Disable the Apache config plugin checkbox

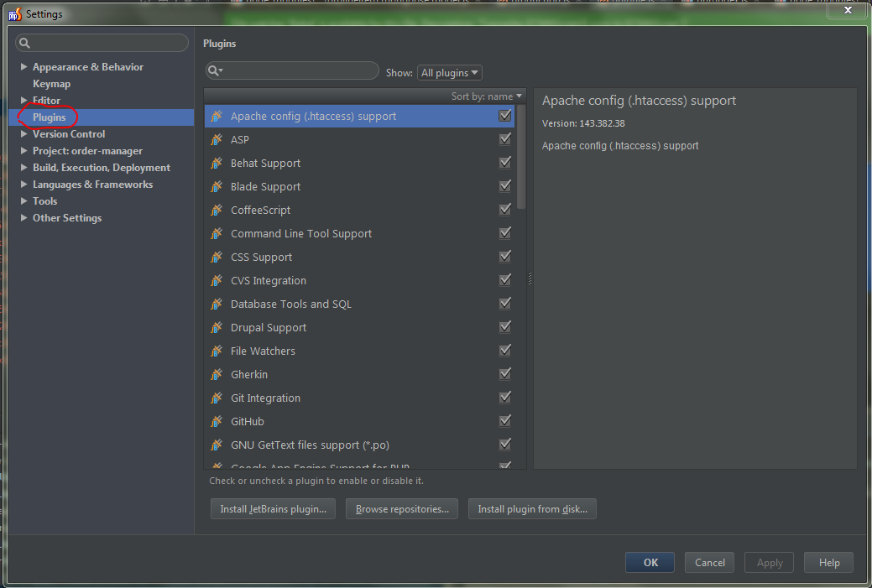coord(505,116)
